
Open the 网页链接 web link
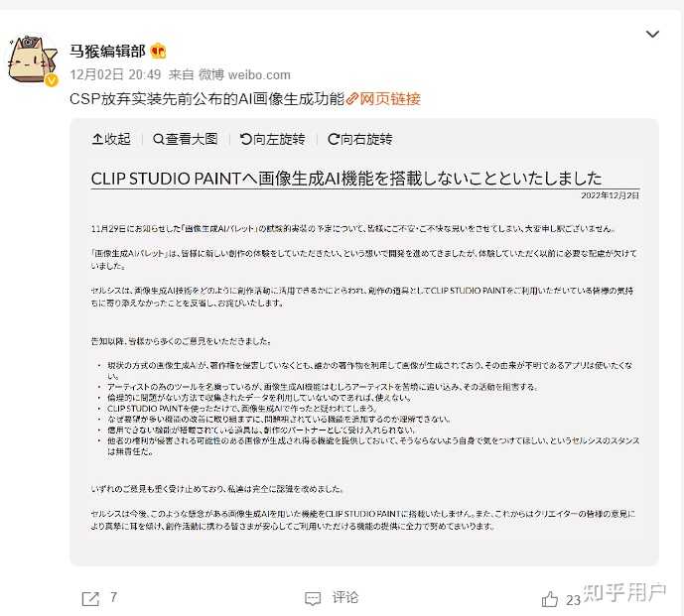click(x=390, y=99)
